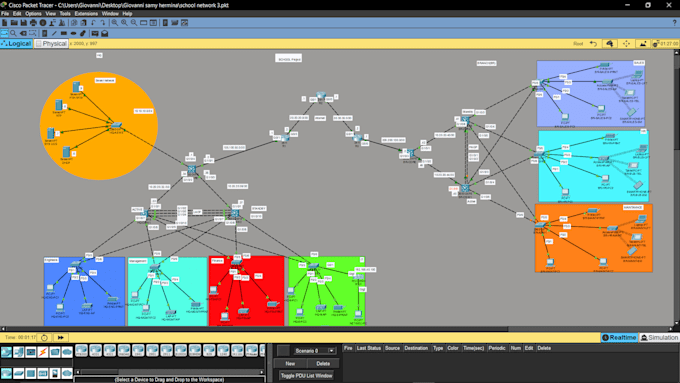This screenshot has height=383, width=680.
Task: Click the device list horizontal scrollbar
Action: coord(170,372)
